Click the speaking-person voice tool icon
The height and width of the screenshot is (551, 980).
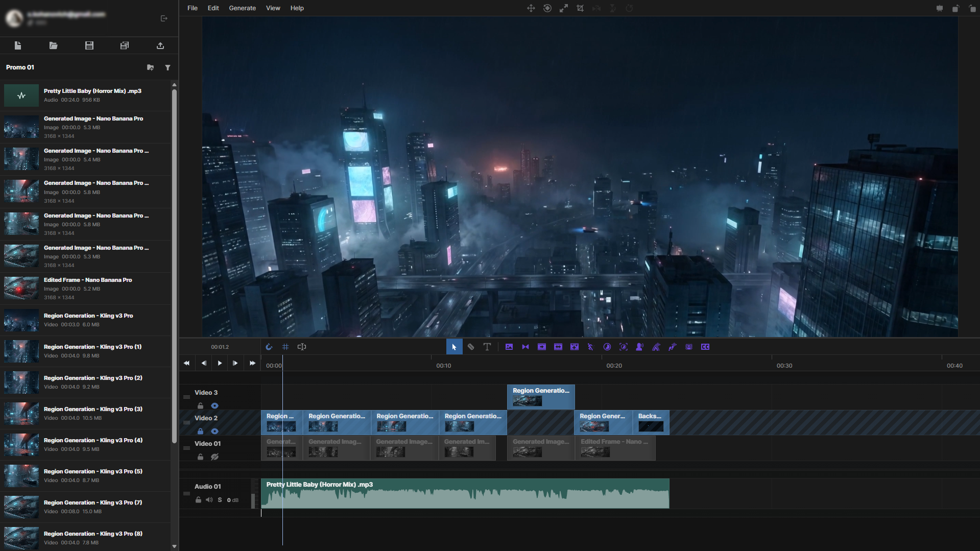[x=639, y=347]
